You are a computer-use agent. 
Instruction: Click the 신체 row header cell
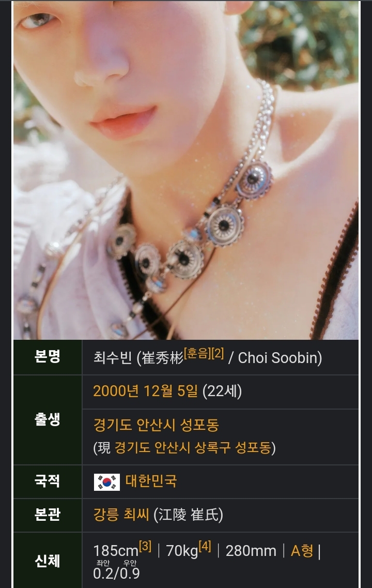click(x=48, y=561)
